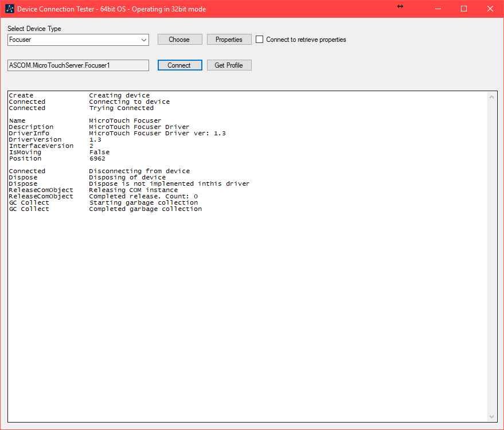The height and width of the screenshot is (430, 504).
Task: Close the Device Connection Tester window
Action: tap(490, 9)
